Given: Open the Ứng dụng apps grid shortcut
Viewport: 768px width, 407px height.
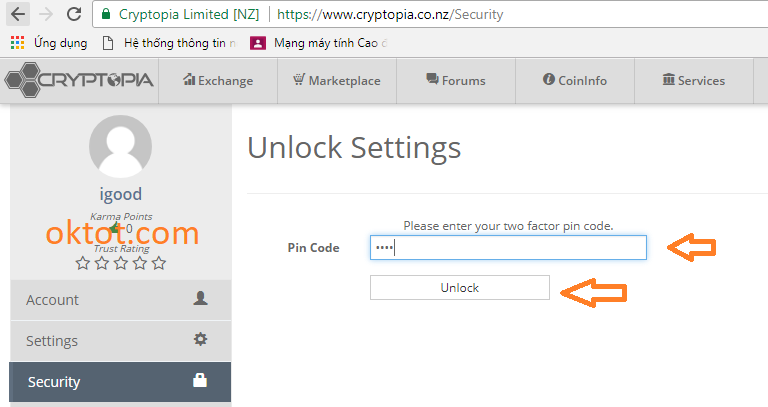Looking at the screenshot, I should click(17, 43).
